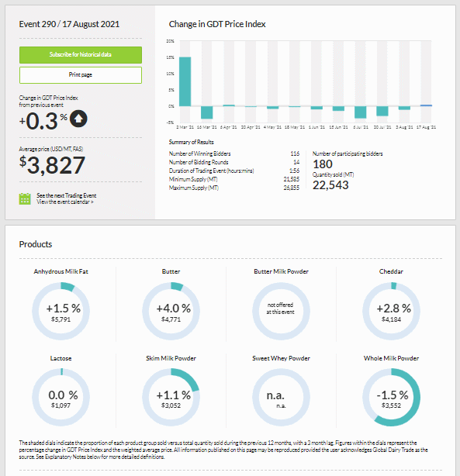Screen dimensions: 460x476
Task: Click the green calendar icon
Action: point(25,198)
